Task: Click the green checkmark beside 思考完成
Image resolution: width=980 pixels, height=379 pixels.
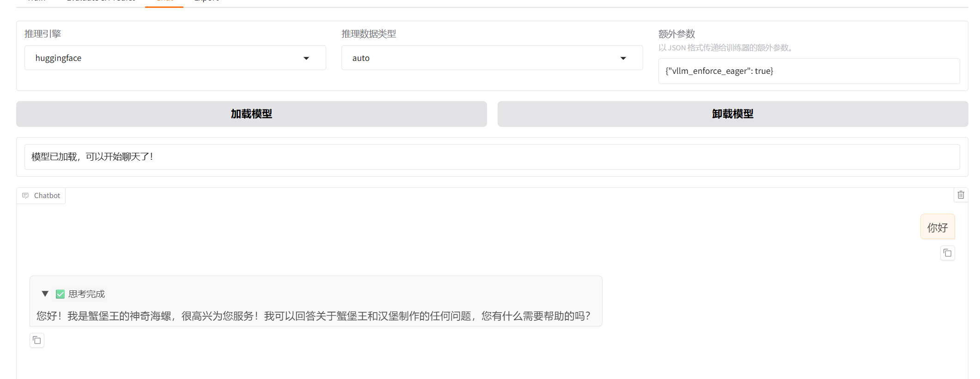Action: [60, 294]
